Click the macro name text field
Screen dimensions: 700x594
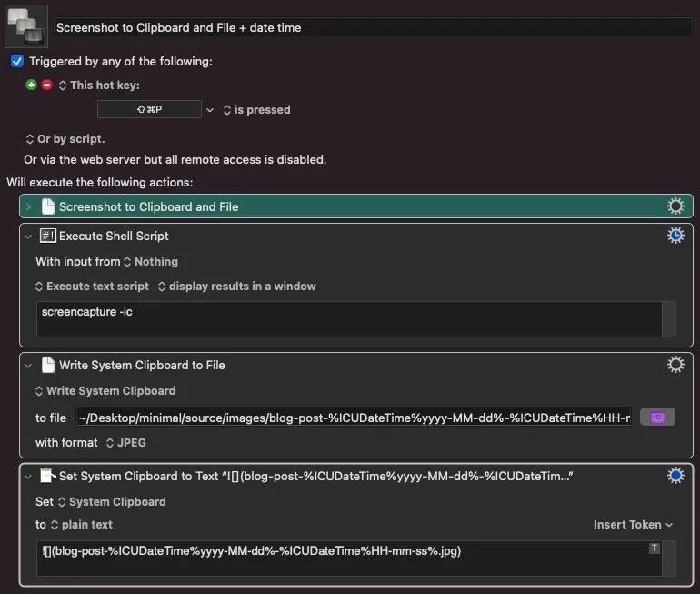point(373,27)
